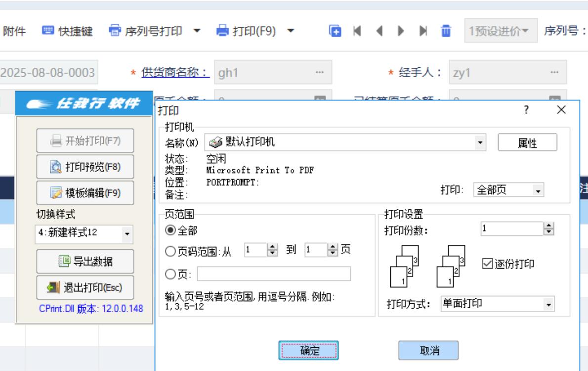Click the 页 custom pages input field

[274, 274]
